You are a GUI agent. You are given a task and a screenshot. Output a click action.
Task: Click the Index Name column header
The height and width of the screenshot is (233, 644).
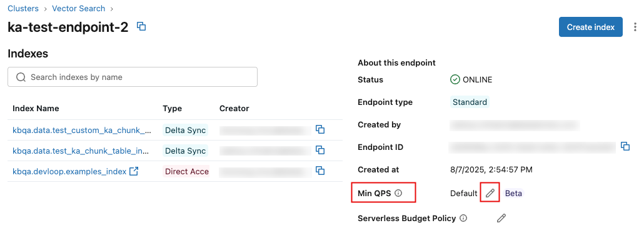coord(36,108)
